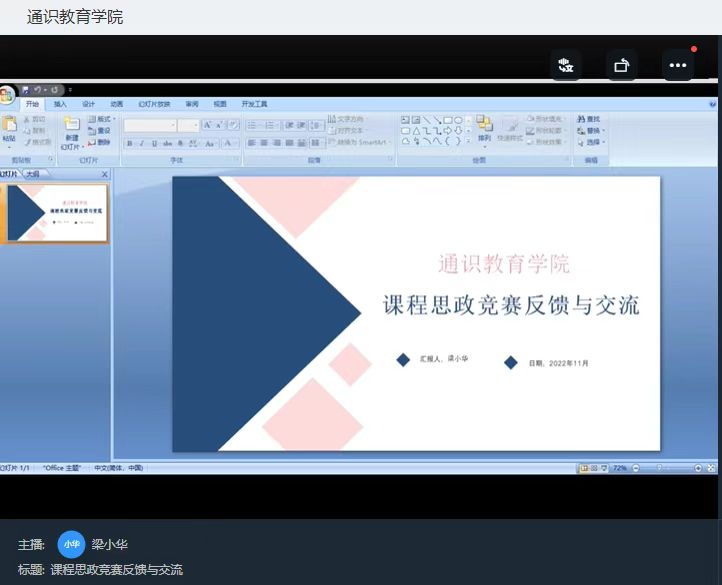The image size is (722, 585).
Task: Click the PowerPoint help question mark icon
Action: pos(712,104)
